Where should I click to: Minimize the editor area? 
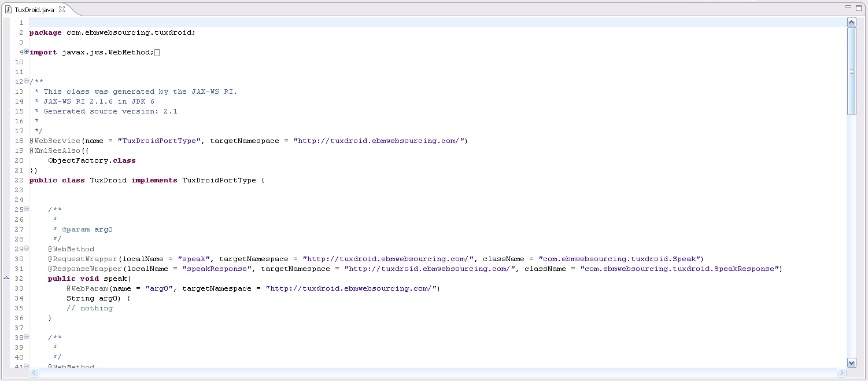tap(848, 7)
